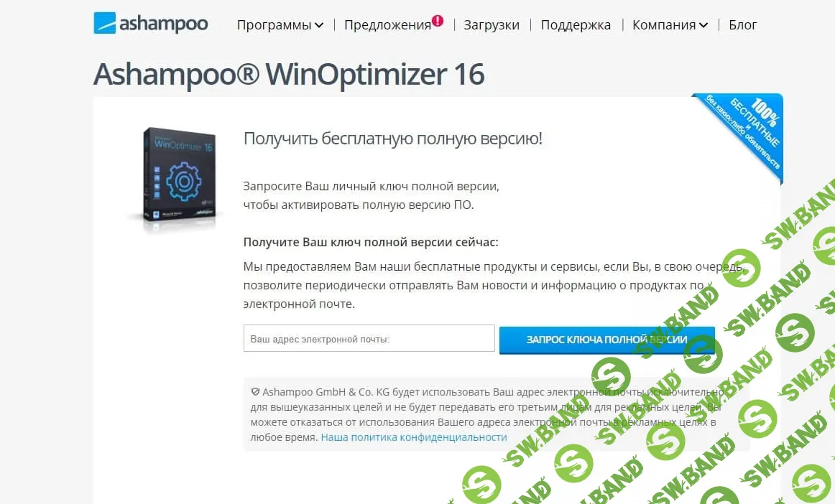The height and width of the screenshot is (504, 835).
Task: Go to the Загрузки page
Action: (492, 25)
